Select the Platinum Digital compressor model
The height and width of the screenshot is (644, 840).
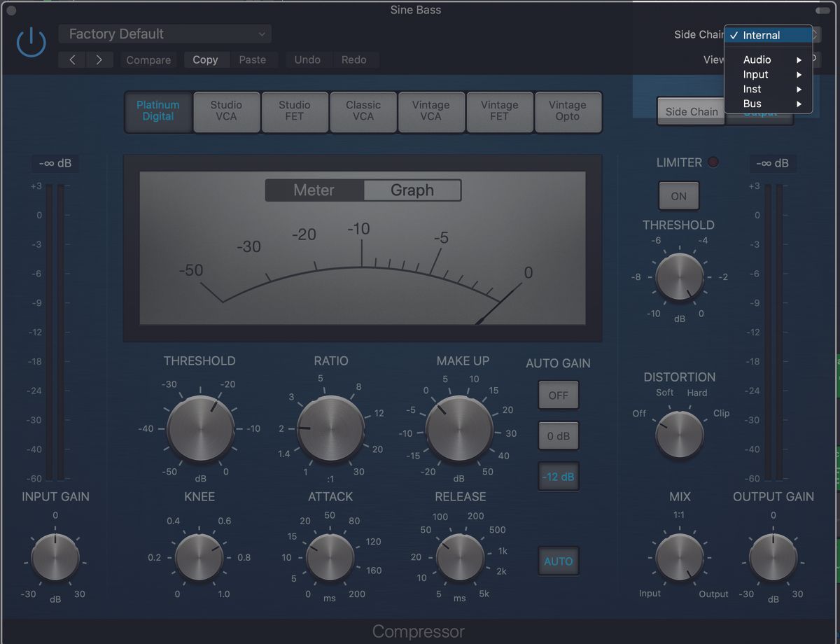(157, 112)
